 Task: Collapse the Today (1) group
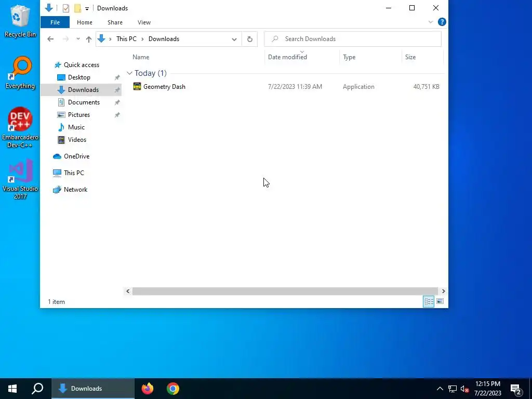point(129,73)
